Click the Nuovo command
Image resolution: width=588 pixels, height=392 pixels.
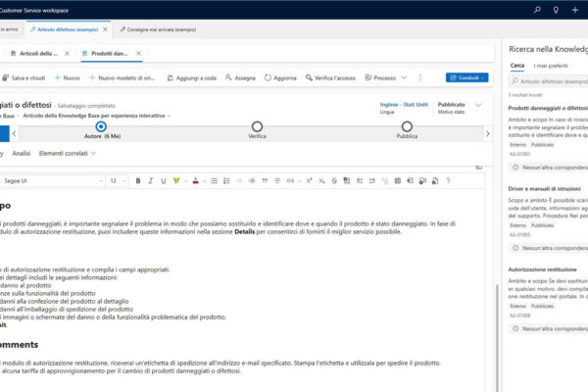[x=68, y=77]
